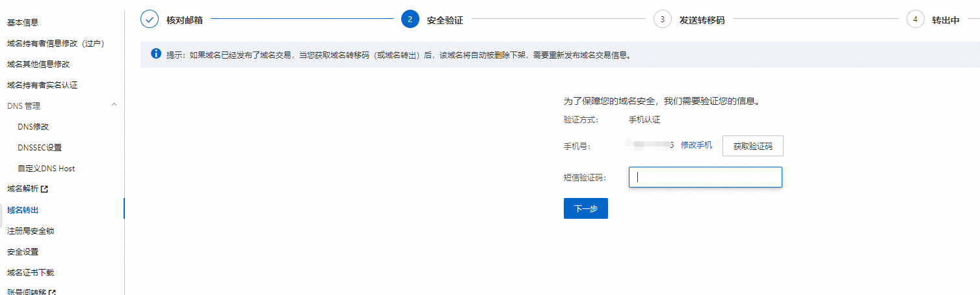980x295 pixels.
Task: Click the step 4 transferring out circle
Action: [x=915, y=20]
